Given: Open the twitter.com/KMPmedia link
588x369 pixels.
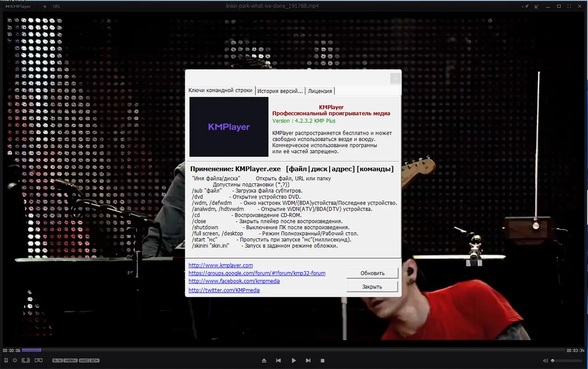Looking at the screenshot, I should click(224, 290).
